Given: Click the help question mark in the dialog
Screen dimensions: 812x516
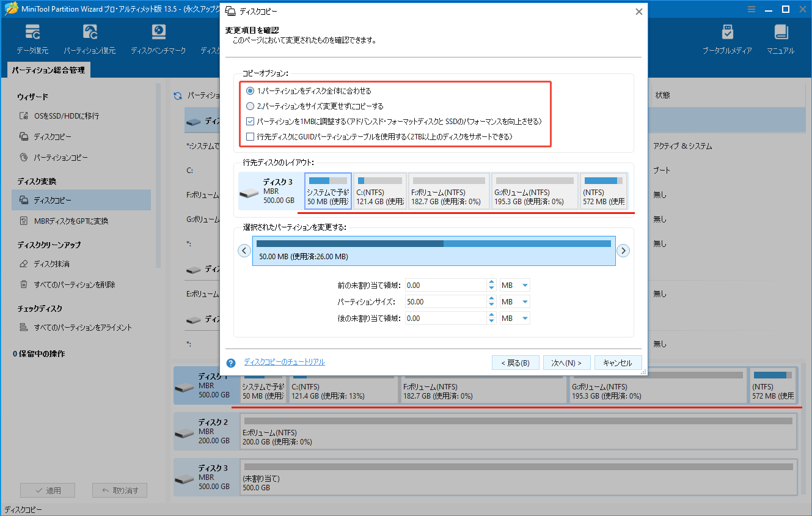Looking at the screenshot, I should coord(230,362).
